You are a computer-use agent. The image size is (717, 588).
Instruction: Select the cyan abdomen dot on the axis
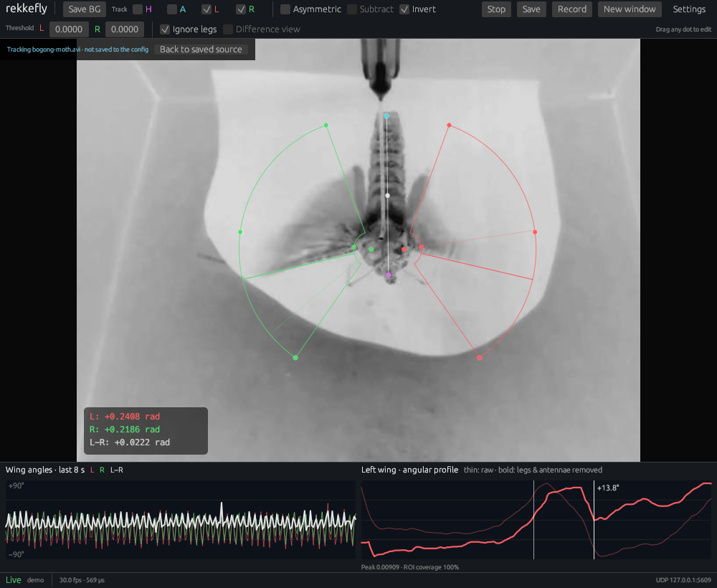tap(387, 116)
